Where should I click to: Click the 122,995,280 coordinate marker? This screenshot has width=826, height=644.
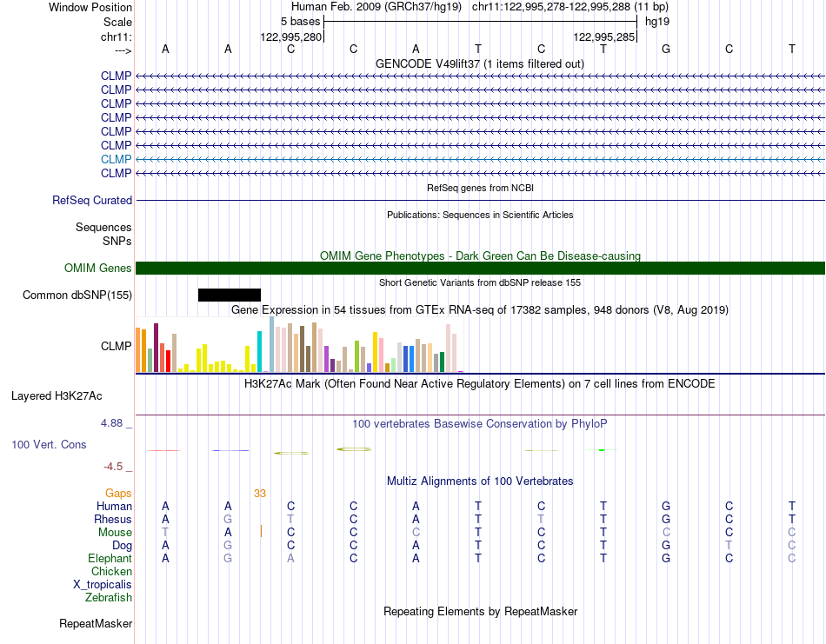(290, 37)
